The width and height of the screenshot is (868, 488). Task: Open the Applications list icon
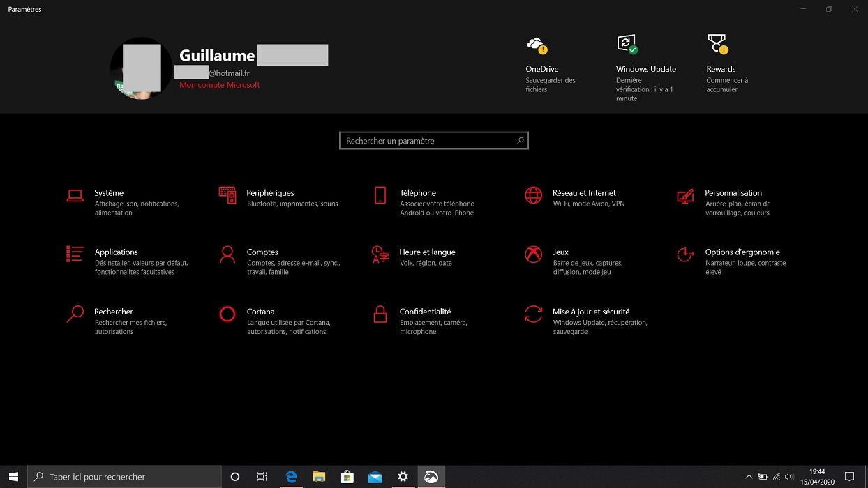[x=75, y=254]
